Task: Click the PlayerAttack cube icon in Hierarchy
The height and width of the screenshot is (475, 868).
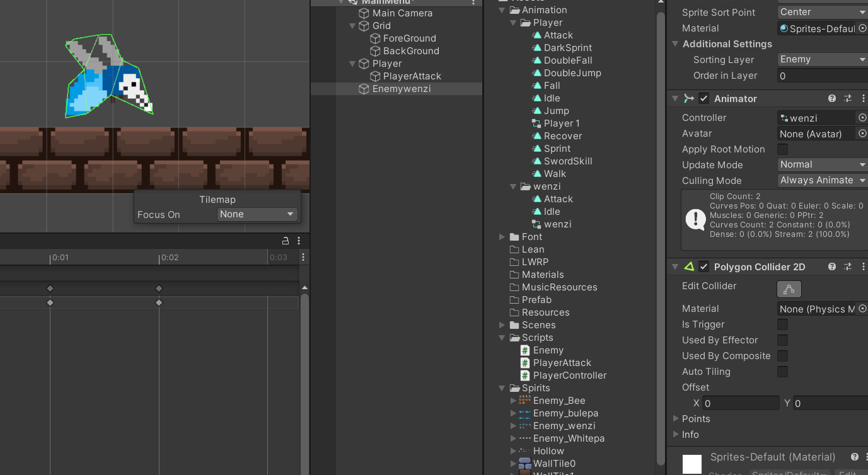Action: [375, 76]
